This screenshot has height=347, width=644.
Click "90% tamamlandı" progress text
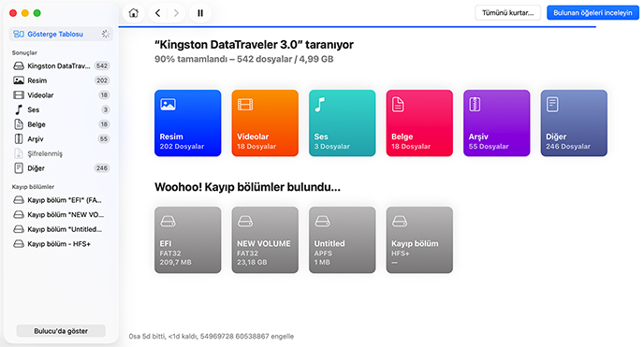click(x=191, y=59)
